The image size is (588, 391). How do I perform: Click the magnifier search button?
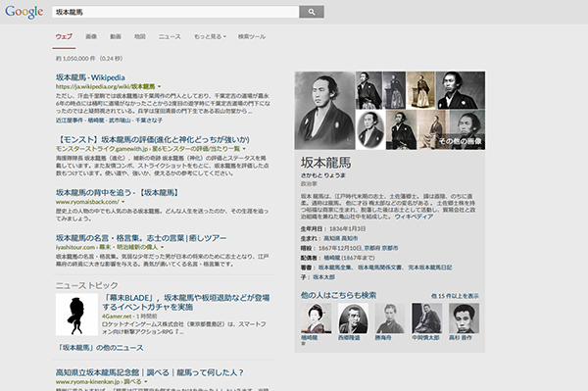click(312, 12)
